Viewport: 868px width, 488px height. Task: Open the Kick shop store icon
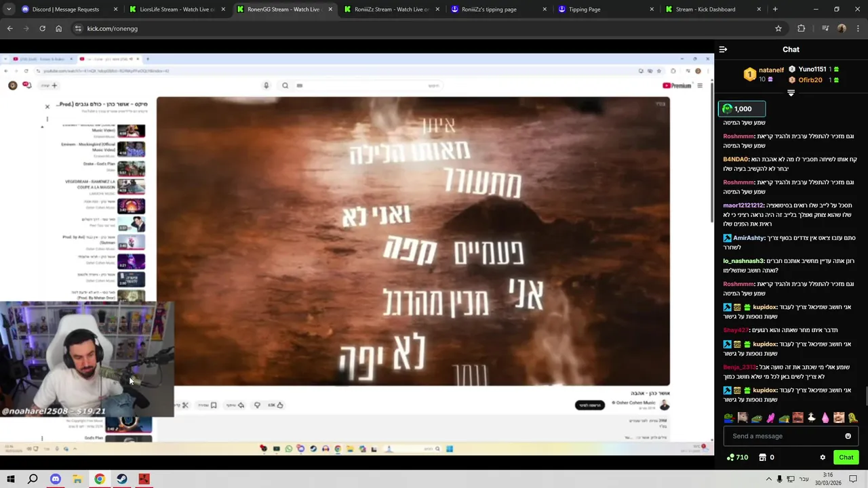[x=762, y=457]
